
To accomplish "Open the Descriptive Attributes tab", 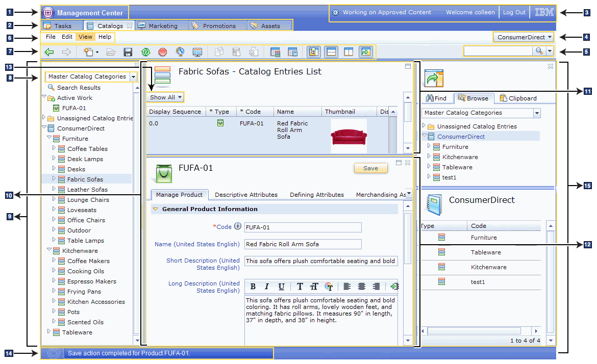I will point(246,195).
